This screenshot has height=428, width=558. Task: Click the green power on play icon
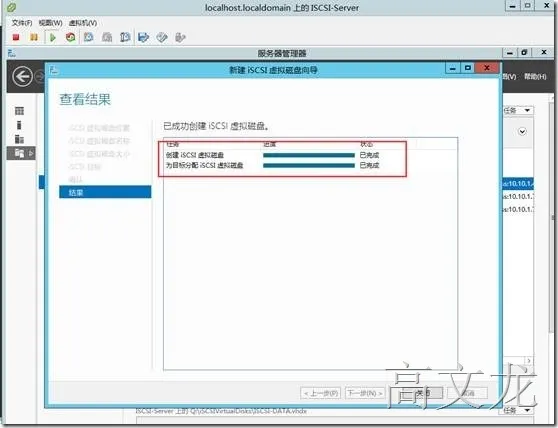53,37
